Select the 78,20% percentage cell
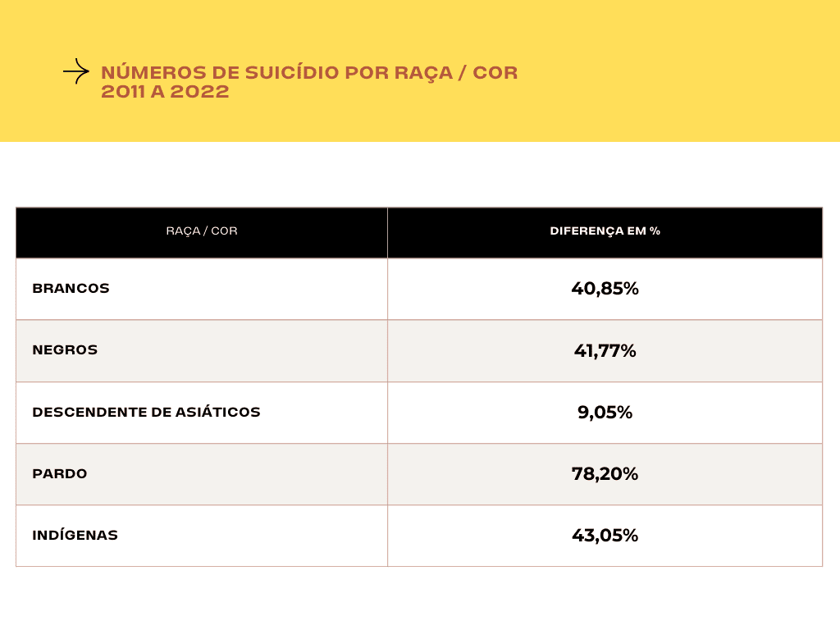Viewport: 840px width, 630px height. [x=605, y=474]
